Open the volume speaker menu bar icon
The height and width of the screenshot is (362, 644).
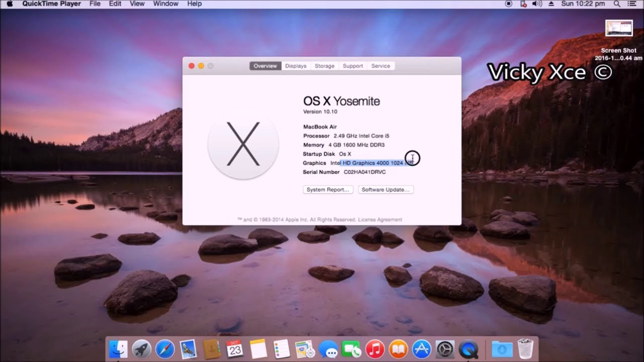pyautogui.click(x=537, y=4)
